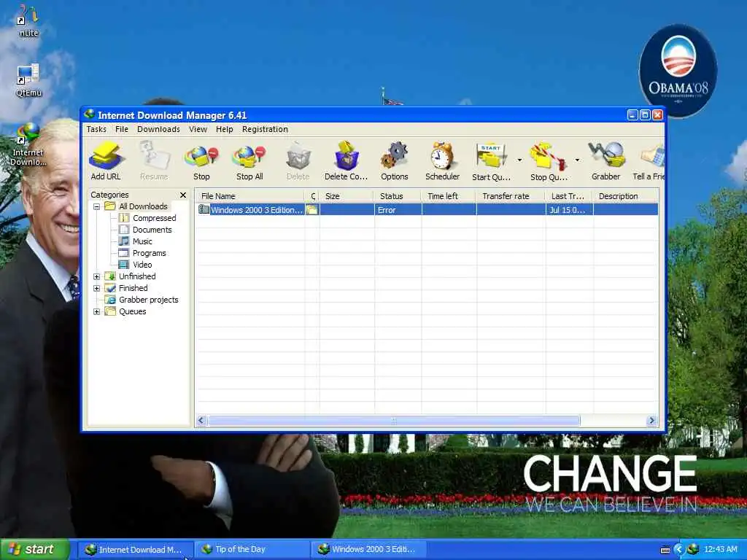Viewport: 747px width, 560px height.
Task: Select the Finished category label
Action: 133,288
